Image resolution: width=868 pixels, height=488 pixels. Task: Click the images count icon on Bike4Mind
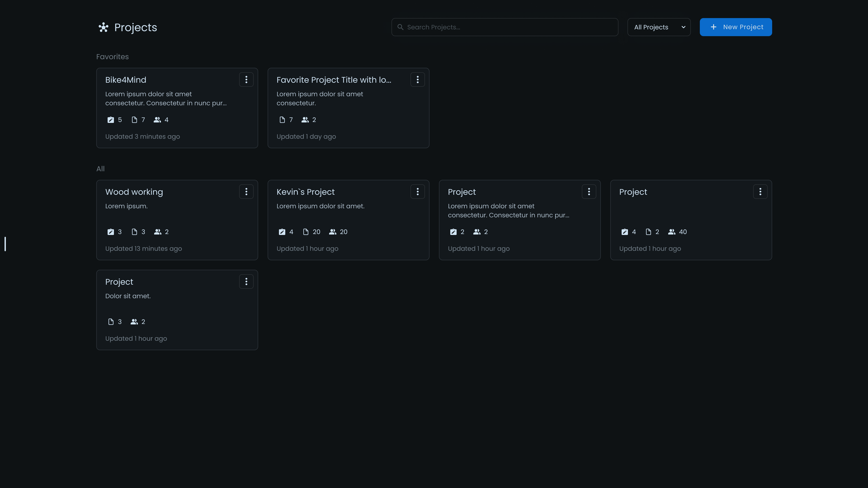coord(110,120)
